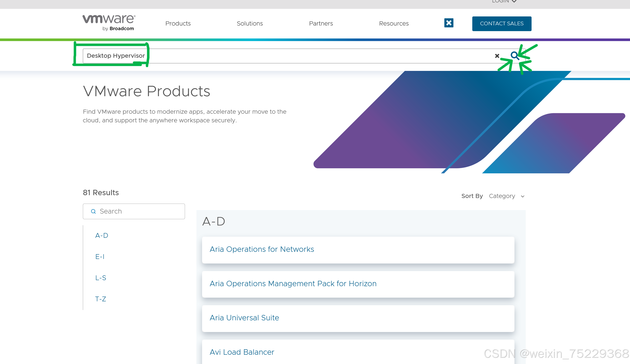Viewport: 630px width, 364px height.
Task: Open Aria Operations for Networks
Action: (x=262, y=249)
